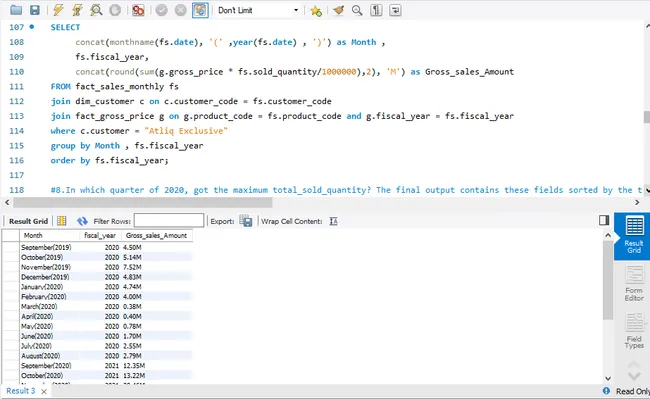Screen dimensions: 650x399
Task: Select the 0.38M gross sales cell
Action: point(156,307)
